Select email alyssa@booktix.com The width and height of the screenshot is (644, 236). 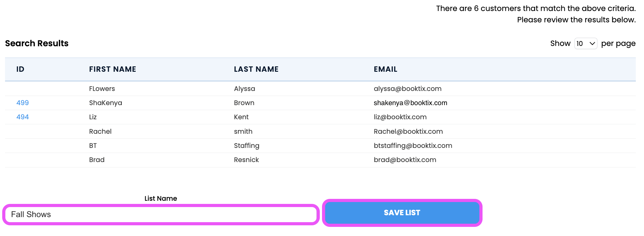pyautogui.click(x=408, y=89)
